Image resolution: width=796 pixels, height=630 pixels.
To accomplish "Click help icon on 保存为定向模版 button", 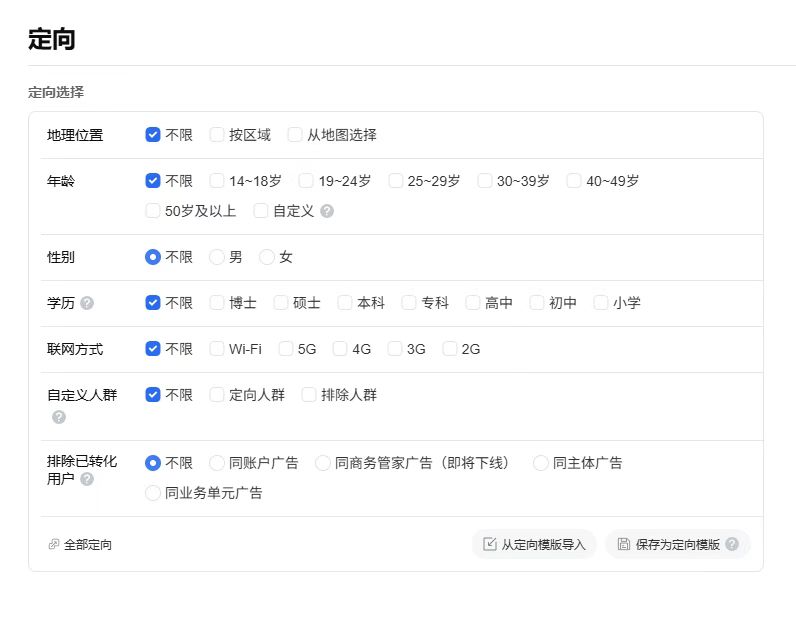I will (x=732, y=544).
